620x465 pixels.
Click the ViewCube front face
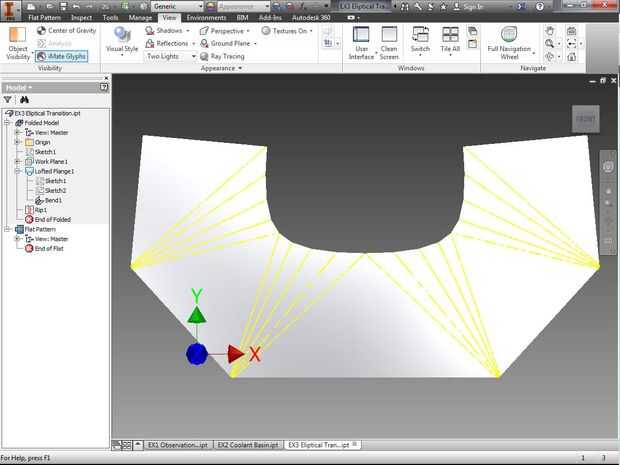coord(586,119)
